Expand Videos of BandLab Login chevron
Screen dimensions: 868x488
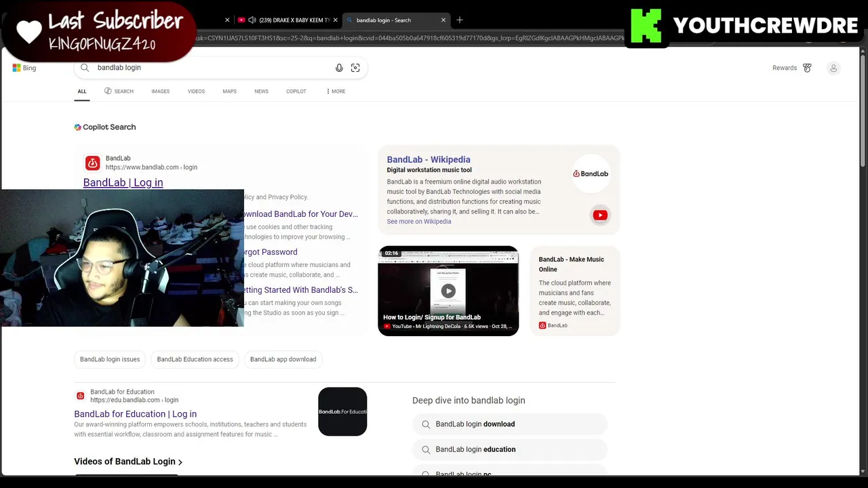click(180, 462)
